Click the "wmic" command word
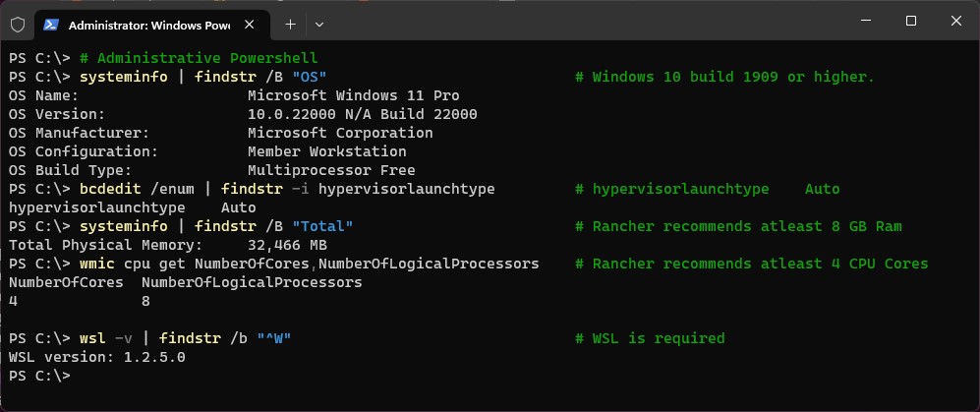980x412 pixels. point(97,264)
